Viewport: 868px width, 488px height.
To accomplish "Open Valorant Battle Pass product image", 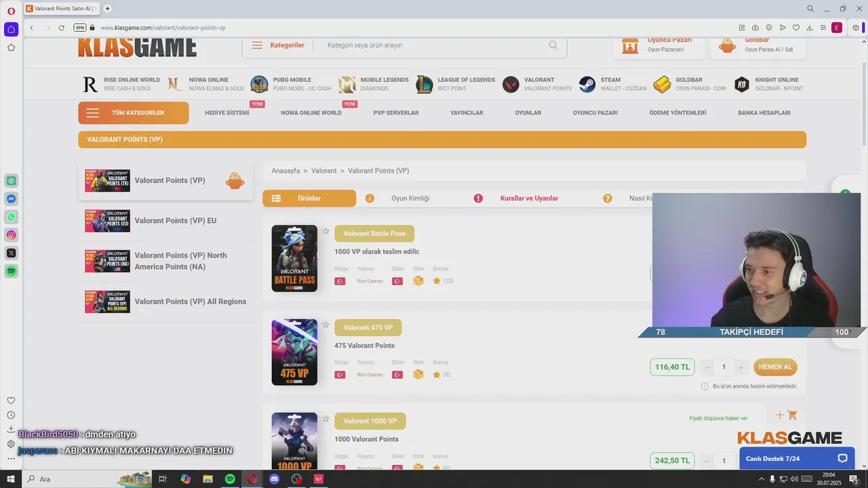I will tap(294, 258).
